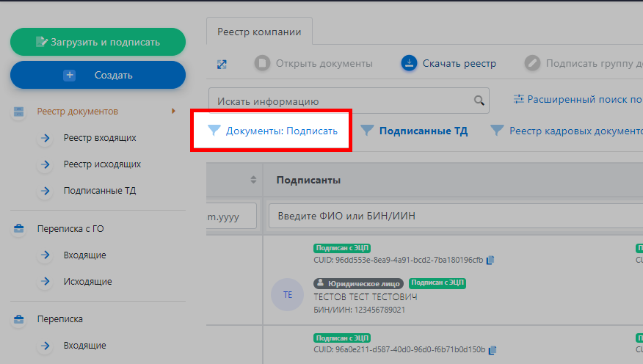Click the magnifier search icon
The image size is (643, 364).
[479, 101]
